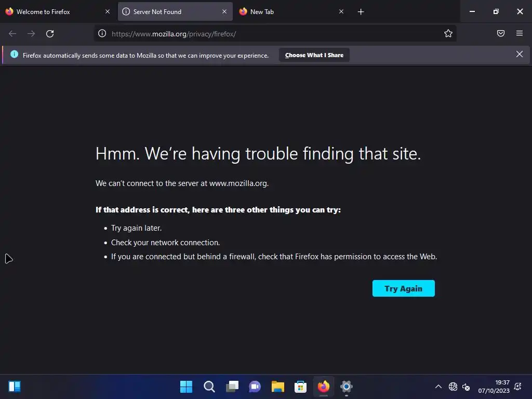Switch to the New Tab tab

coord(292,11)
